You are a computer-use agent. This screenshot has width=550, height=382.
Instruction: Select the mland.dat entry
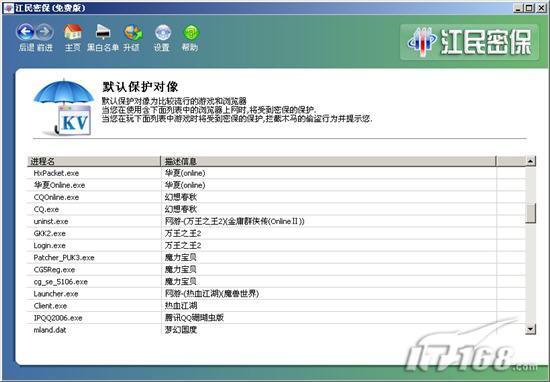50,330
